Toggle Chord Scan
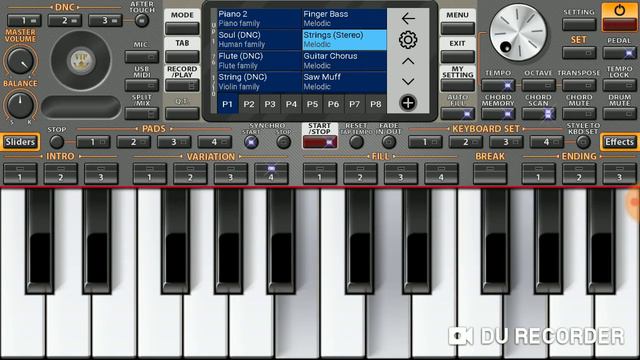Screen dimensions: 640x360 pyautogui.click(x=538, y=113)
